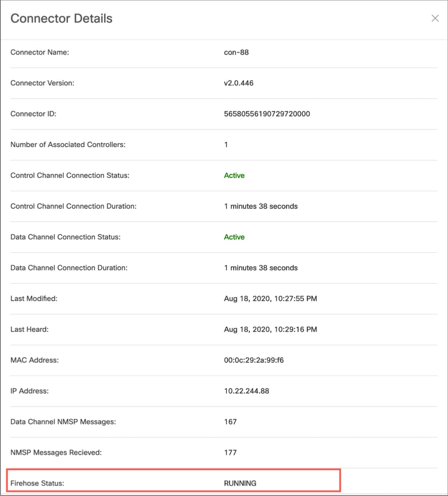Image resolution: width=448 pixels, height=496 pixels.
Task: Select the Control Channel Connection Duration value
Action: (261, 206)
